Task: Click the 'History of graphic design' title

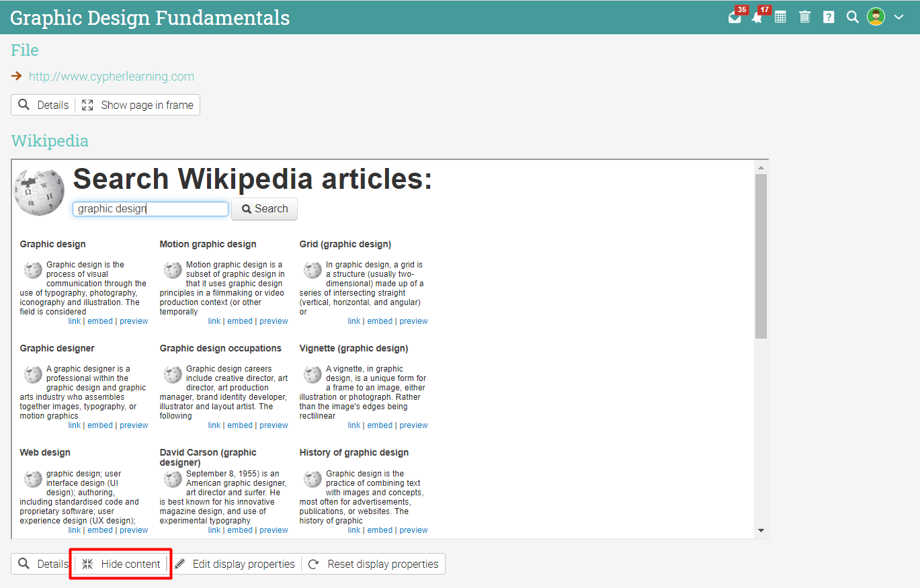Action: [353, 452]
